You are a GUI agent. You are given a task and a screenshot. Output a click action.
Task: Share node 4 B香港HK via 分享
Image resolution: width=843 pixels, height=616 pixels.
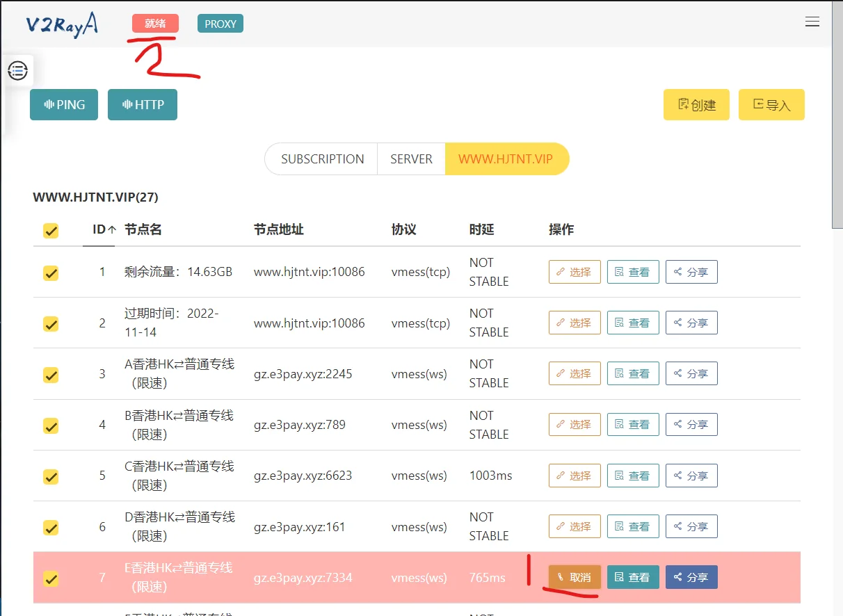[691, 424]
